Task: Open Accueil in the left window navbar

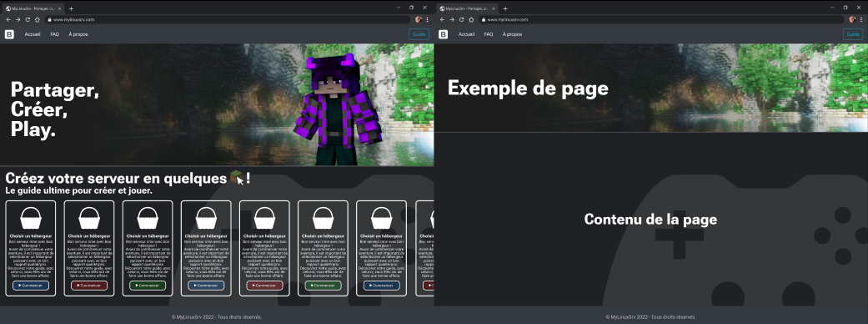Action: tap(33, 34)
